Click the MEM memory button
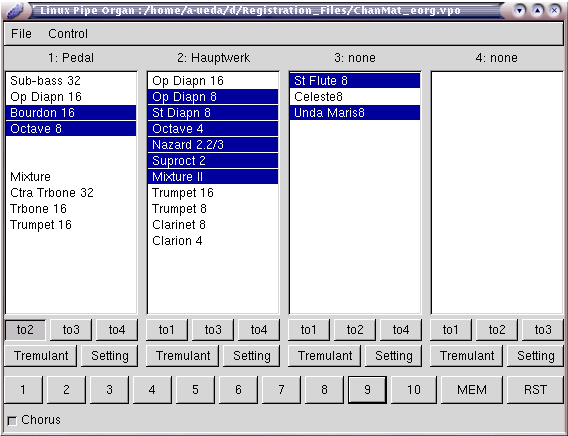The height and width of the screenshot is (436, 568). click(472, 390)
